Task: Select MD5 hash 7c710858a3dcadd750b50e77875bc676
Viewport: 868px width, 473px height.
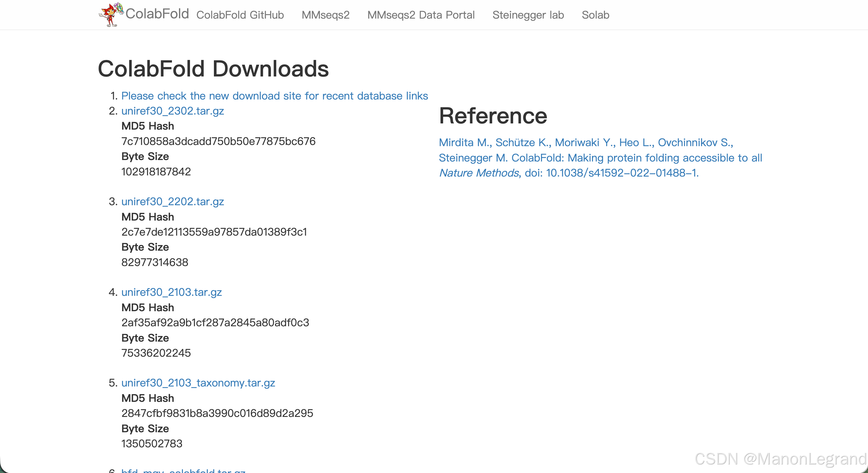Action: [x=218, y=141]
